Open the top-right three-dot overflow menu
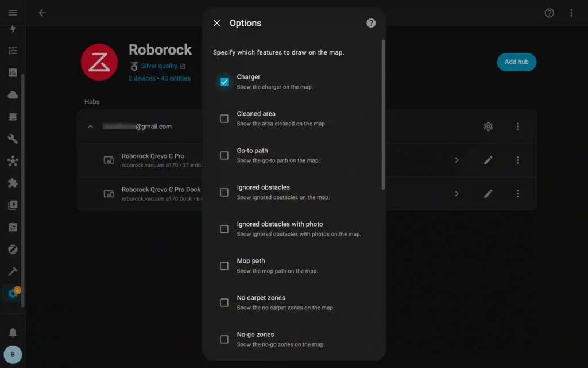Screen dimensions: 588x368 pos(571,12)
